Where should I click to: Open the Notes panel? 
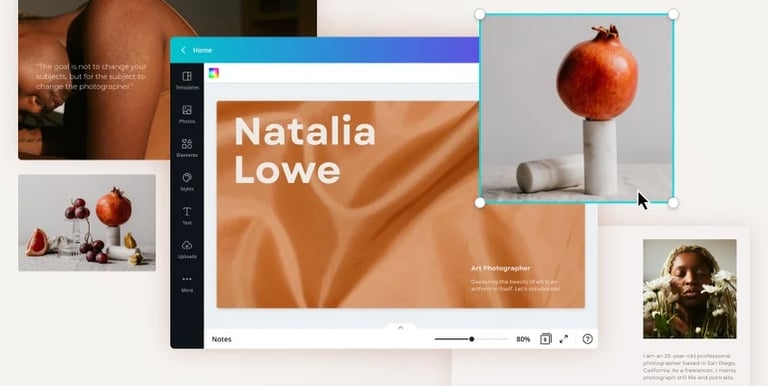[221, 339]
